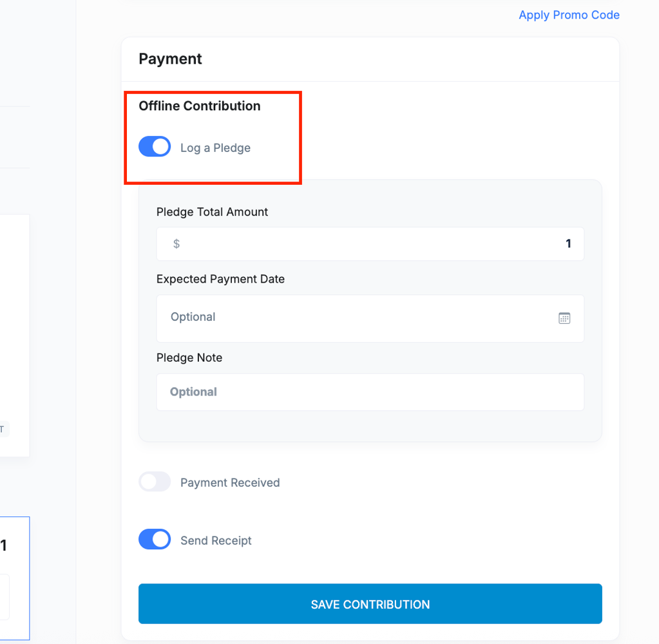Click the "Log a Pledge" label text

[x=215, y=148]
